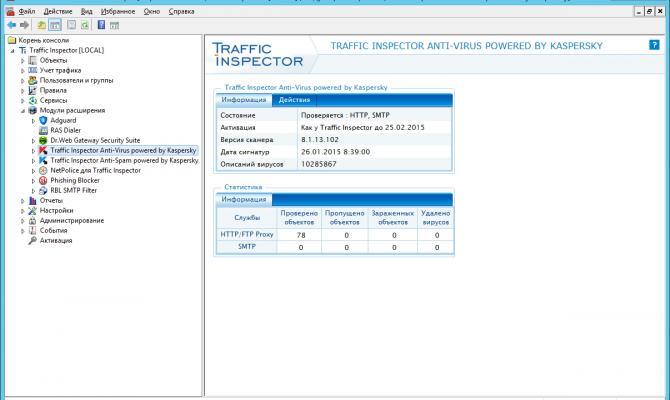
Task: Select the Активация tree item
Action: coord(56,241)
